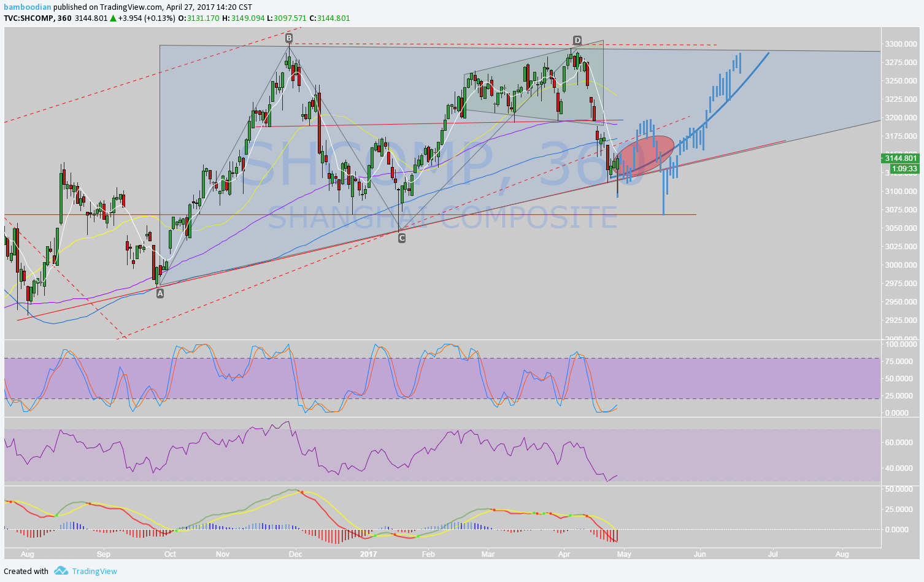Click the 3250.000 price axis label

click(x=901, y=81)
